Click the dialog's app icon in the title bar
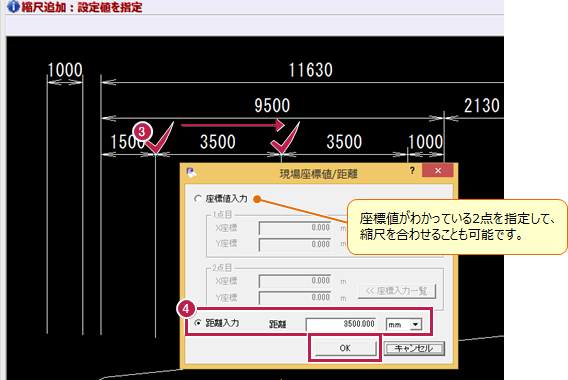The width and height of the screenshot is (568, 380). click(191, 172)
